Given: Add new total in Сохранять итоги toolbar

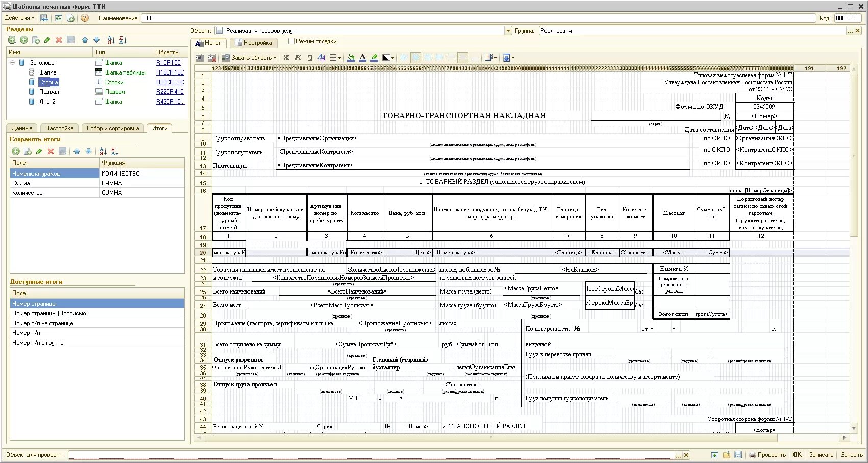Looking at the screenshot, I should 16,151.
